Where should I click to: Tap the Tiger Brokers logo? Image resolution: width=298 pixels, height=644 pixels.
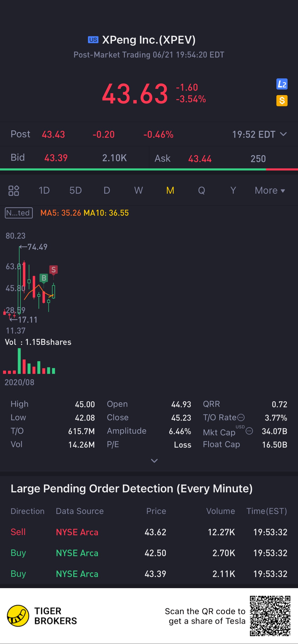tap(18, 616)
